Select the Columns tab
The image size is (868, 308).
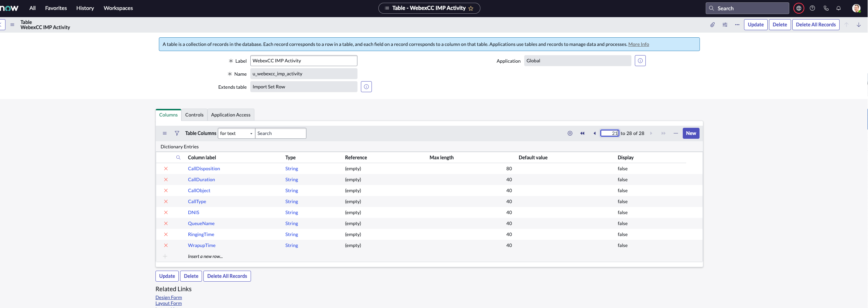click(x=168, y=115)
